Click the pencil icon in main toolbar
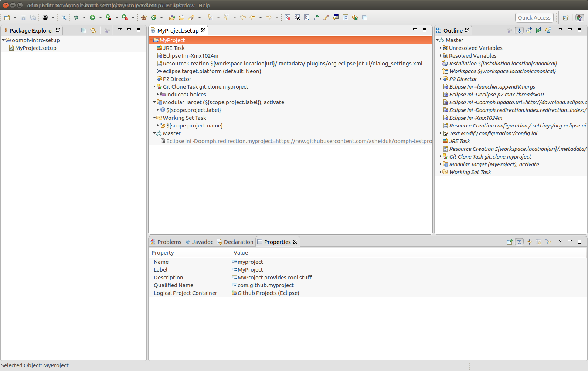This screenshot has height=371, width=588. pos(326,17)
